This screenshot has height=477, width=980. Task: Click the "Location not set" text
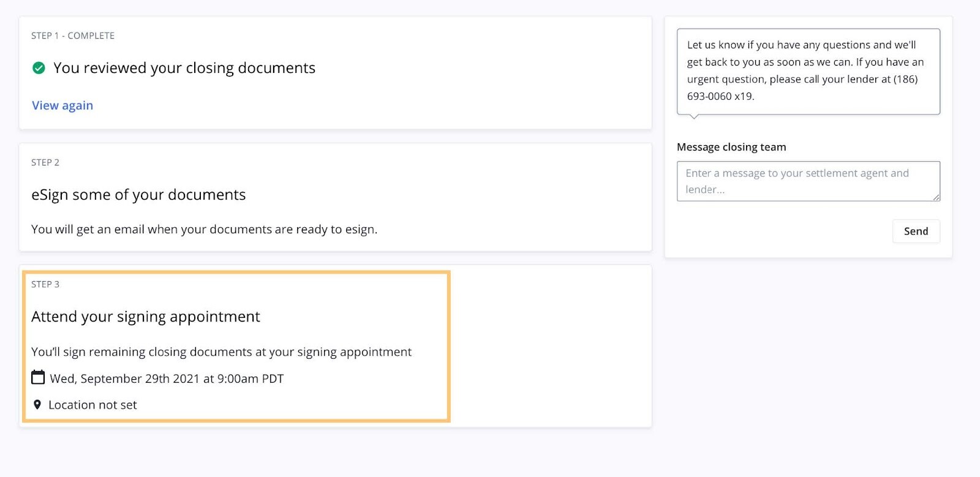coord(92,405)
